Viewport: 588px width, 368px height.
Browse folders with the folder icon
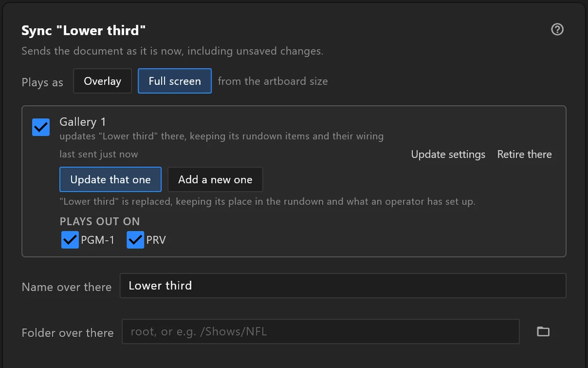[x=543, y=332]
